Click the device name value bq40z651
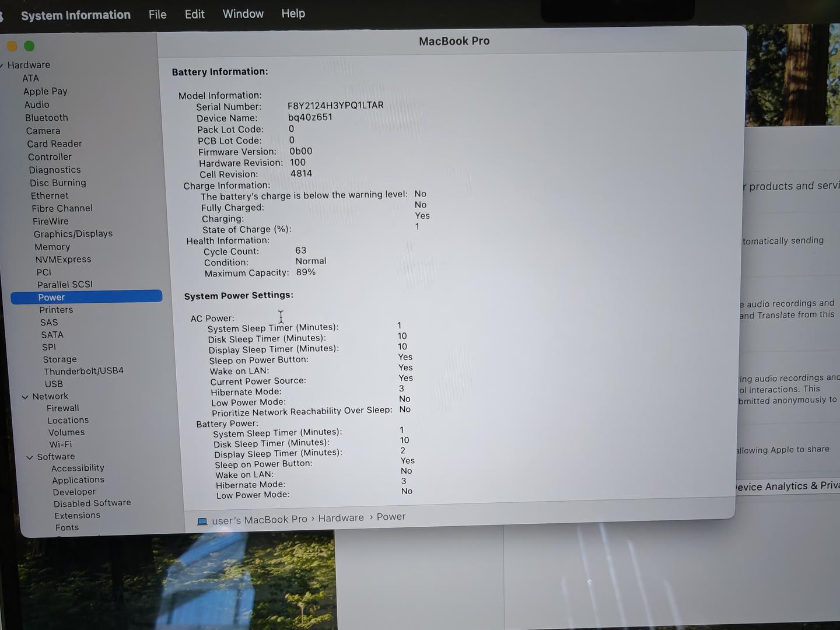The height and width of the screenshot is (630, 840). click(310, 117)
